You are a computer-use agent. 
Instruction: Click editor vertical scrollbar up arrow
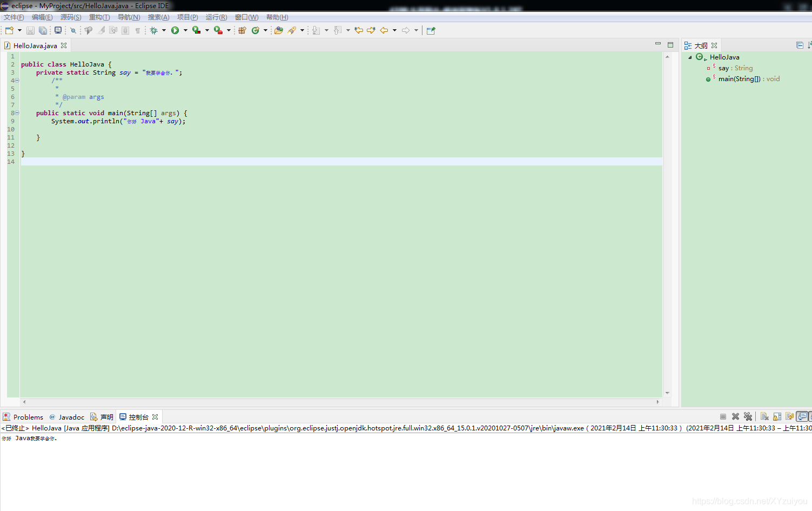[x=667, y=57]
